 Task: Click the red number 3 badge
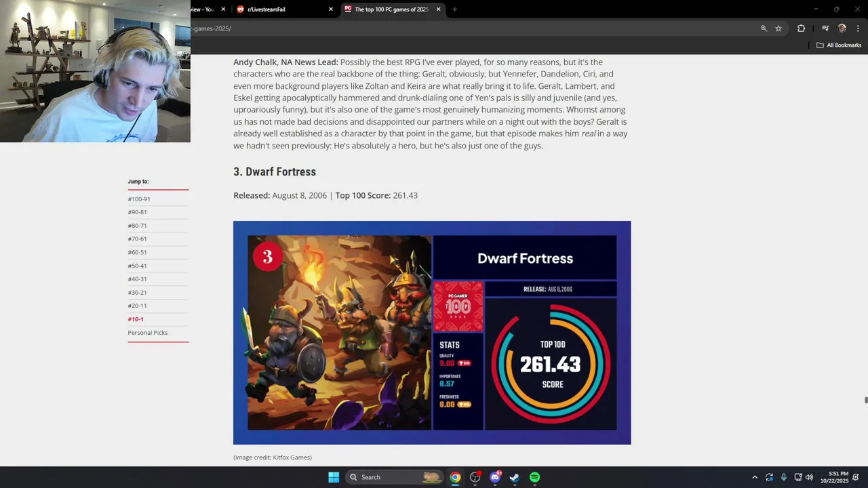(267, 257)
